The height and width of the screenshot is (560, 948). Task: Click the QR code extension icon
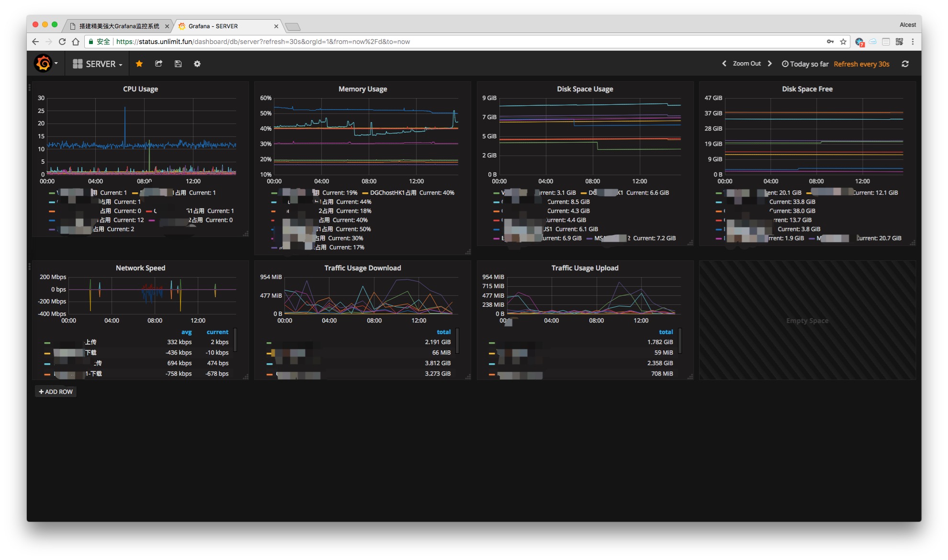tap(900, 42)
